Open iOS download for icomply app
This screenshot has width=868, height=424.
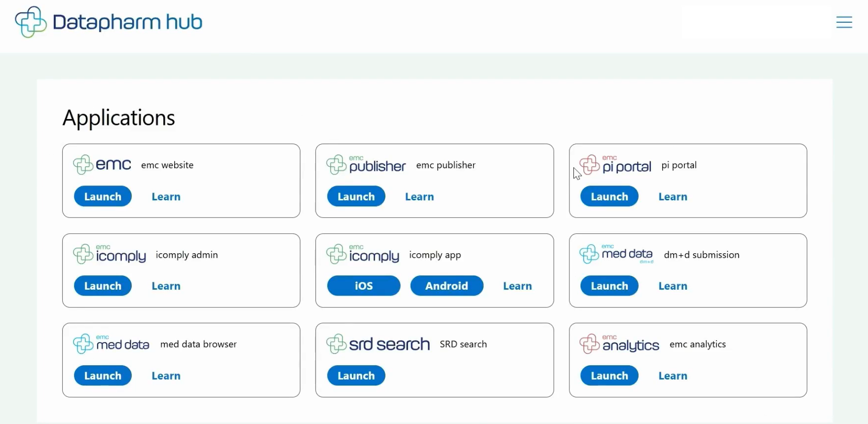click(x=364, y=286)
